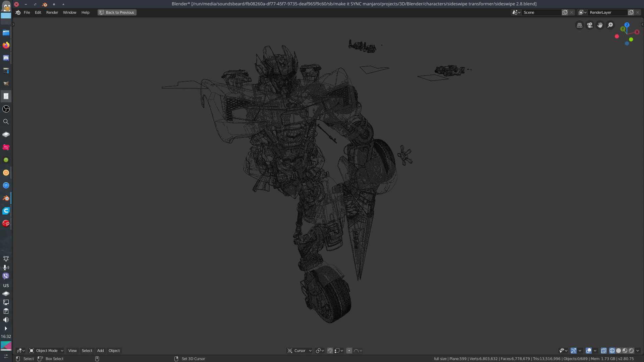Screen dimensions: 644x362
Task: Expand the left toolbar arrow
Action: coord(13,24)
